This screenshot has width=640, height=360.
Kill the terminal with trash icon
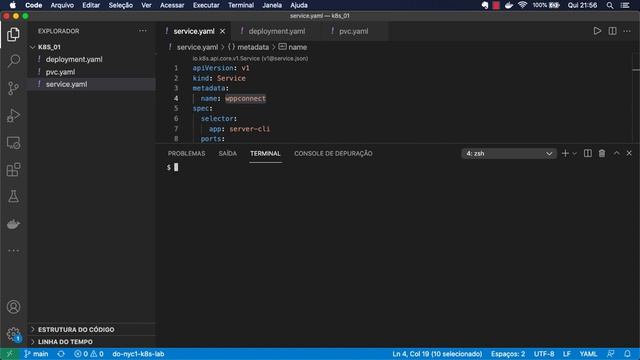coord(602,153)
